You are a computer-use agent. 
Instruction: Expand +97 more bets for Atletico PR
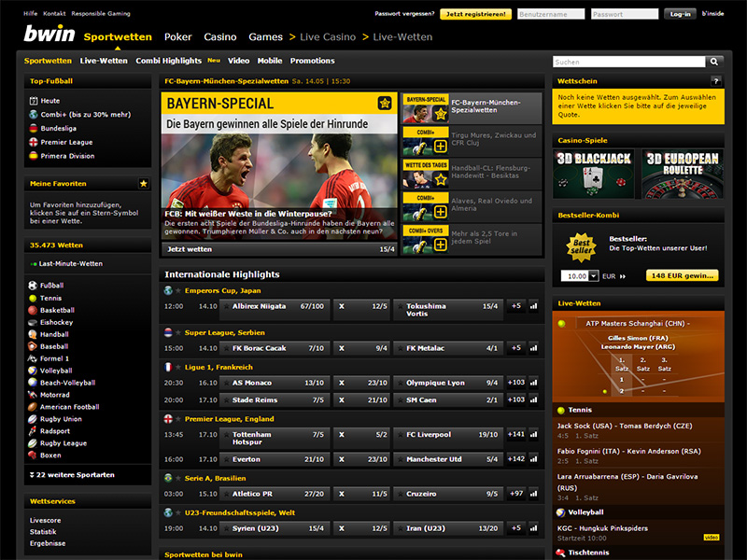[x=516, y=494]
